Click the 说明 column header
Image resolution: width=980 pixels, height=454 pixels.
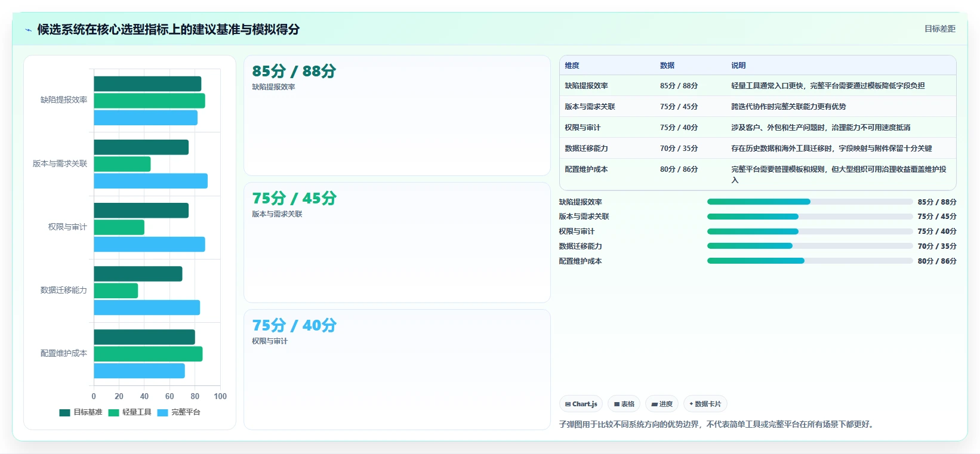(738, 66)
